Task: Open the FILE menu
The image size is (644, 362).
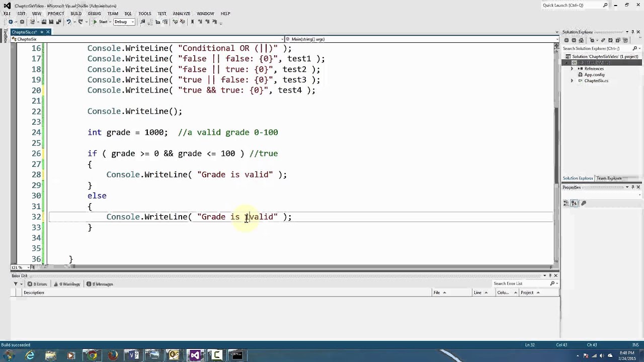Action: click(x=7, y=14)
